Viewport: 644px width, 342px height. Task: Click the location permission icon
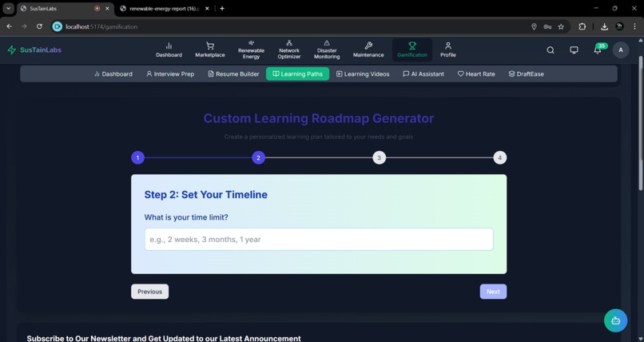click(534, 26)
